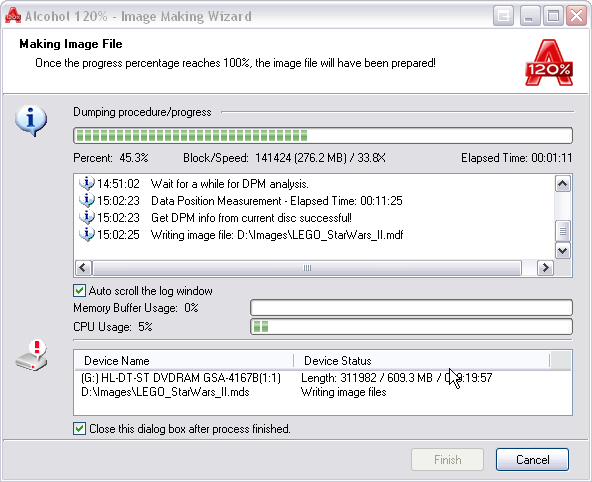Click the log vertical scrollbar thumb
This screenshot has width=592, height=482.
(x=563, y=231)
